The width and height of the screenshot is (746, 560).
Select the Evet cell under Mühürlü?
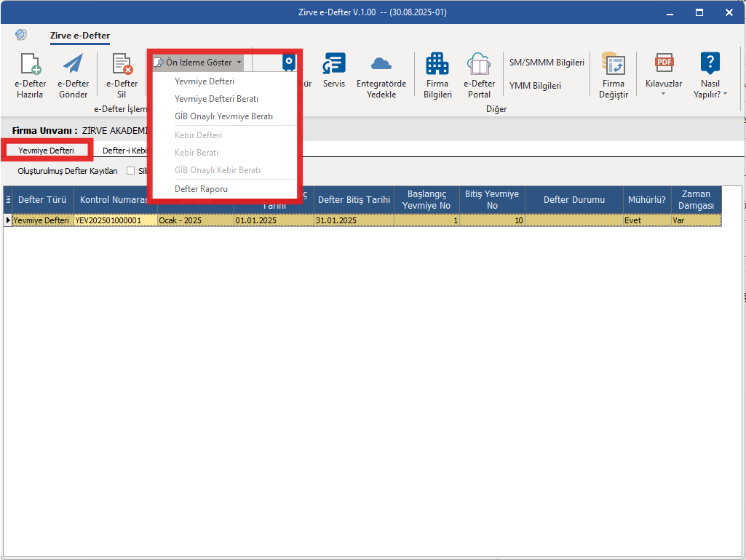click(x=647, y=220)
